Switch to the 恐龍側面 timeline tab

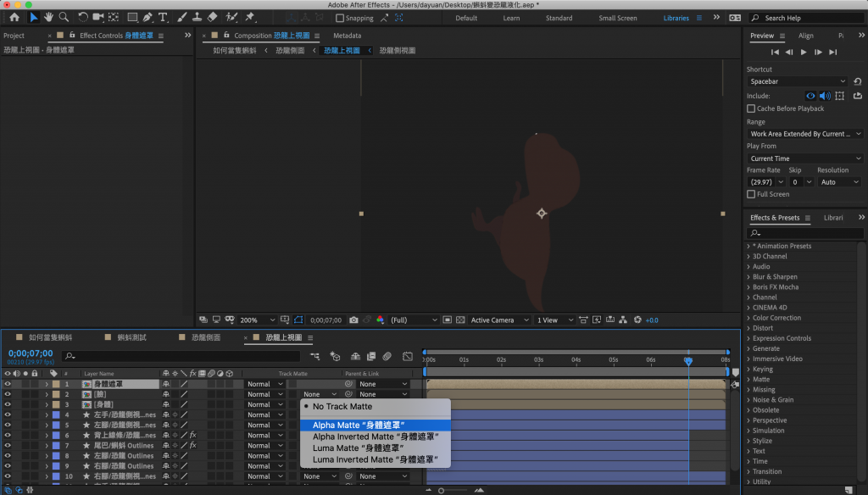206,337
